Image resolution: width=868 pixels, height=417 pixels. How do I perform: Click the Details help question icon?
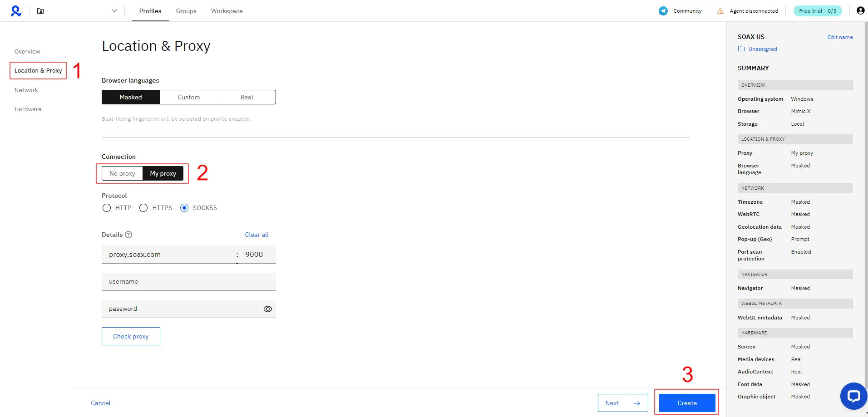128,235
